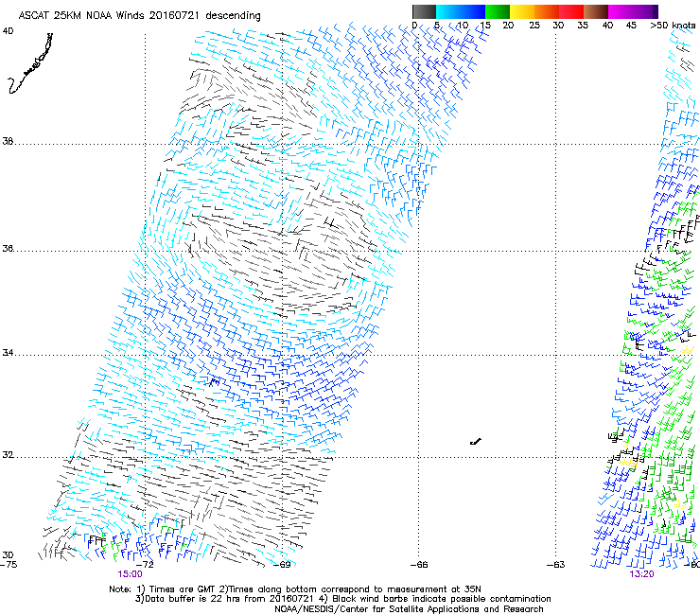Click the red 30-35 knots color segment
This screenshot has width=700, height=615.
coord(571,11)
